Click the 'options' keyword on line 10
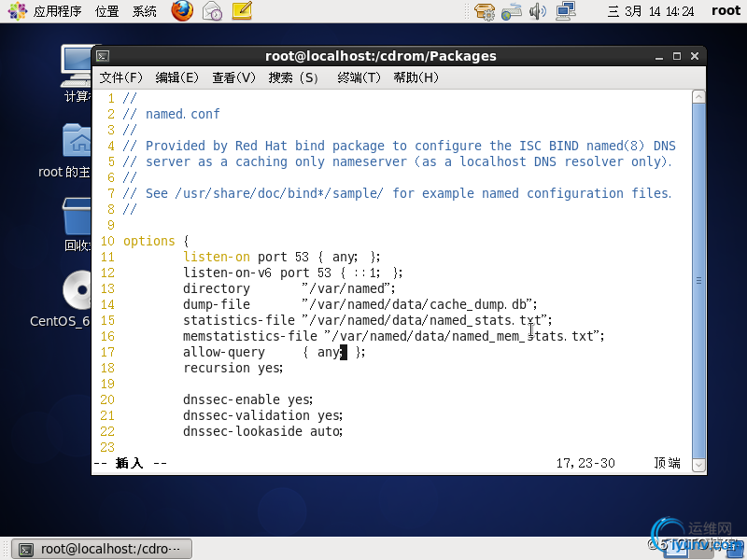Image resolution: width=747 pixels, height=560 pixels. 149,241
